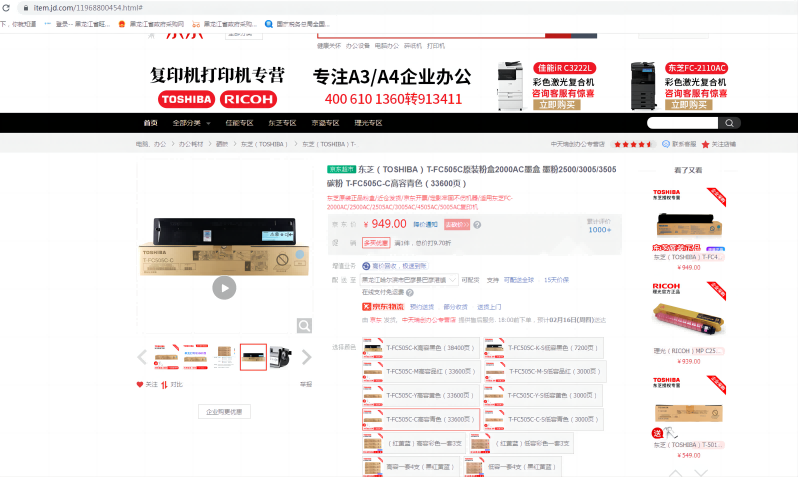Select T-FC505C-M-S低容品红 (3000页) option
Image resolution: width=798 pixels, height=477 pixels.
tap(545, 372)
